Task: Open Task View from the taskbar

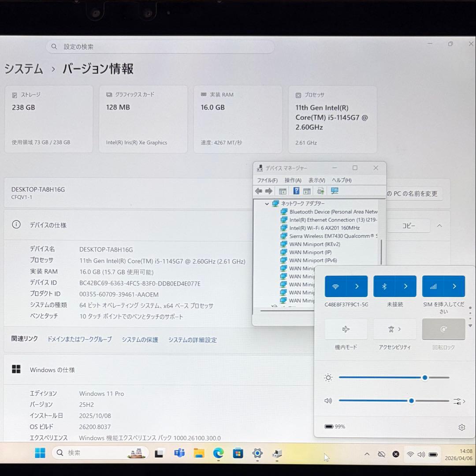Action: (x=159, y=454)
